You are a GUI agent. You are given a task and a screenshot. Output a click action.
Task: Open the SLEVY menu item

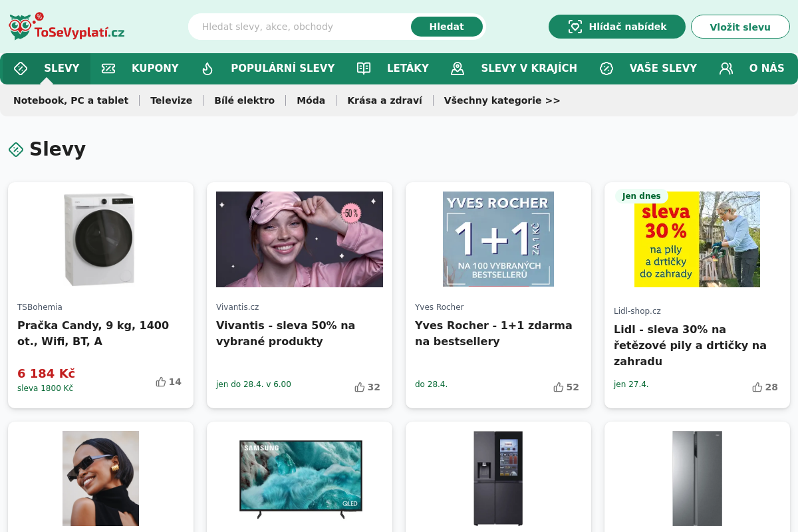pyautogui.click(x=62, y=68)
